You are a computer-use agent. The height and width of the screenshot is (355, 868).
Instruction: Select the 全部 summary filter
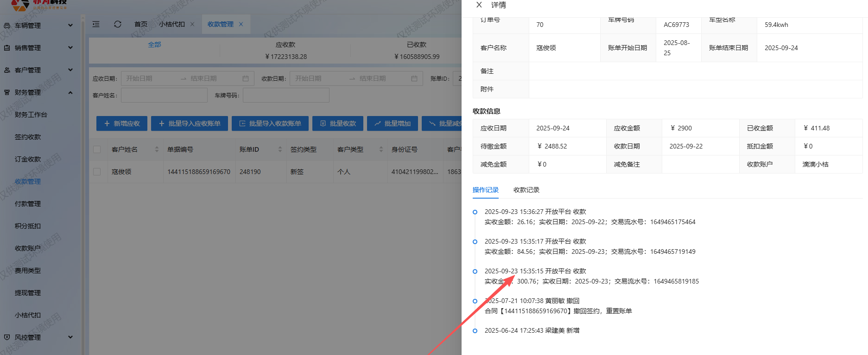pos(154,45)
